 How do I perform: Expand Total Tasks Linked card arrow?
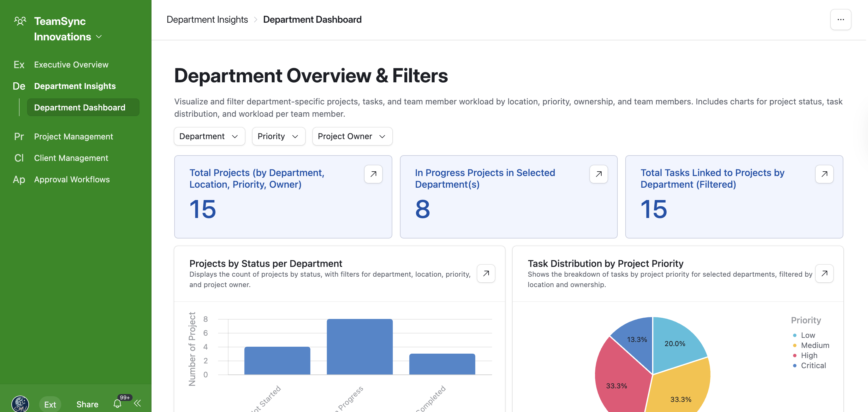tap(824, 174)
